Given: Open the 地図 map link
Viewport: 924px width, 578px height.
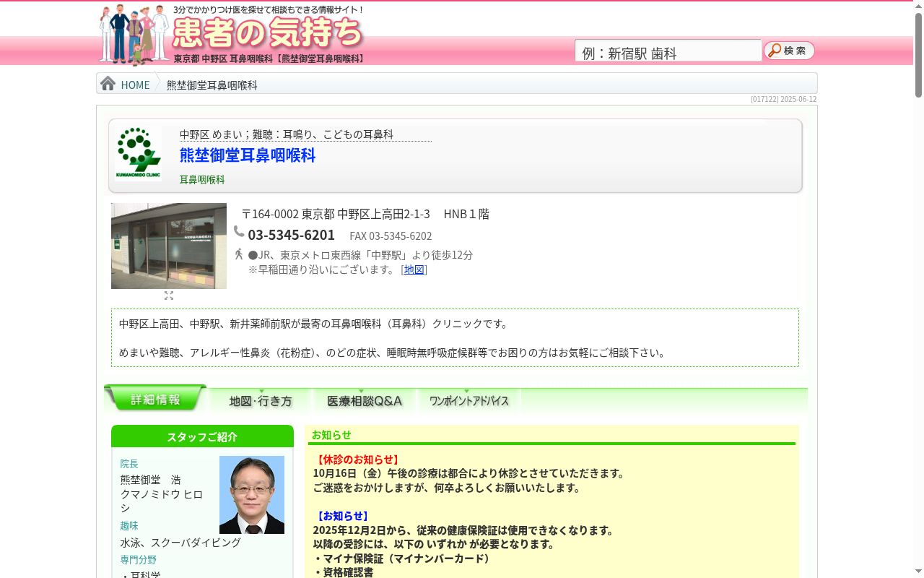Looking at the screenshot, I should (414, 269).
